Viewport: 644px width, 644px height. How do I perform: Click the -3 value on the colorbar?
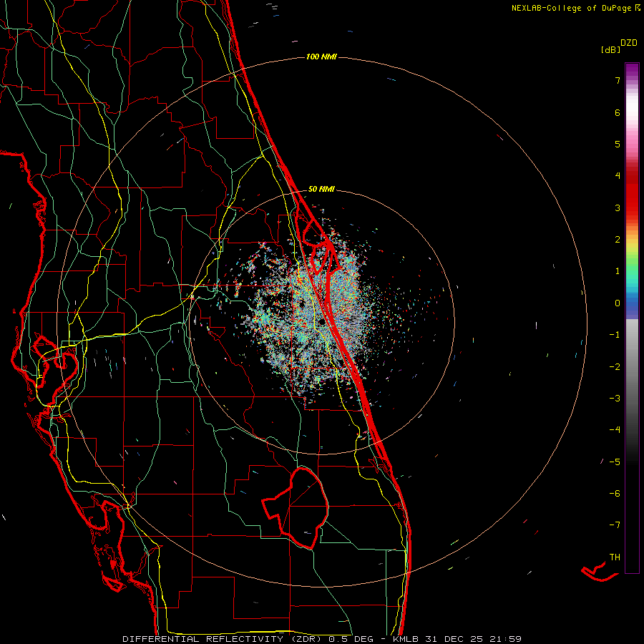pyautogui.click(x=615, y=399)
